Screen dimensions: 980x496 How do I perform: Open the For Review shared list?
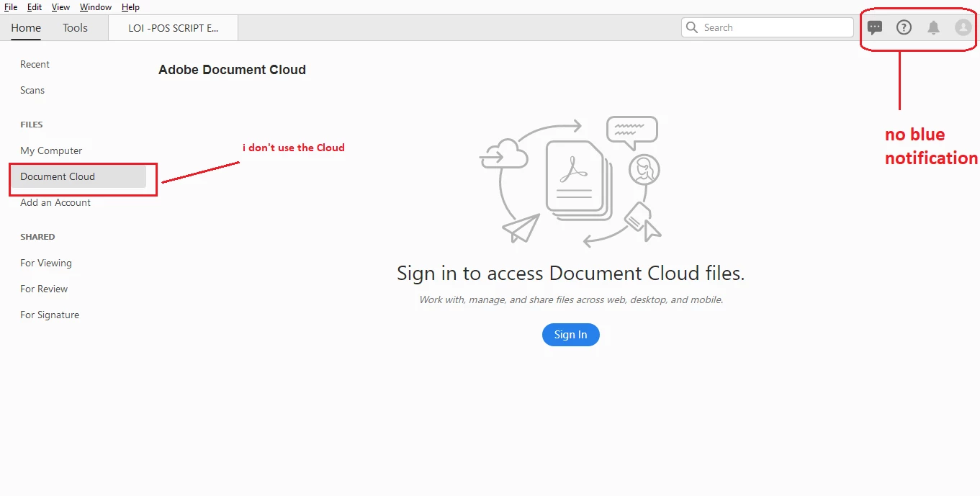click(x=44, y=289)
